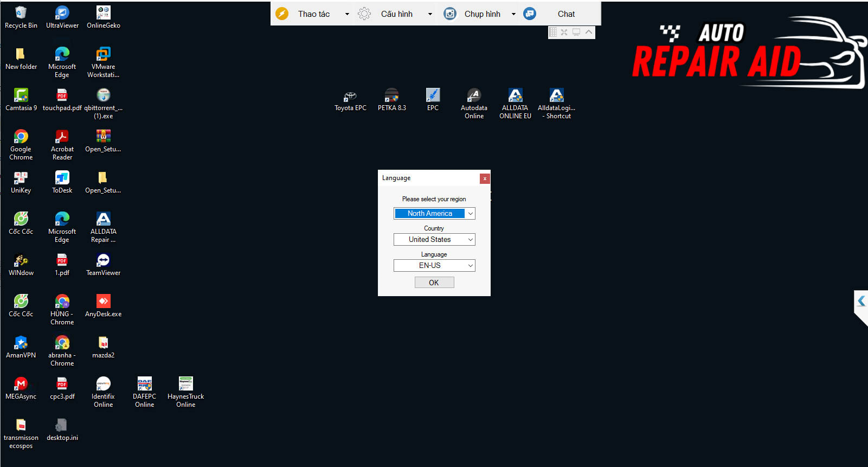Select the Open_Setu... archive icon
The width and height of the screenshot is (868, 467).
click(x=104, y=141)
